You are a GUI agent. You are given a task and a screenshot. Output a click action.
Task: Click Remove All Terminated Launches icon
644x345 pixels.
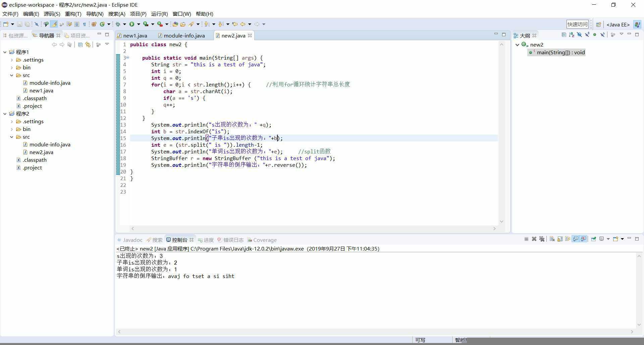pyautogui.click(x=542, y=239)
